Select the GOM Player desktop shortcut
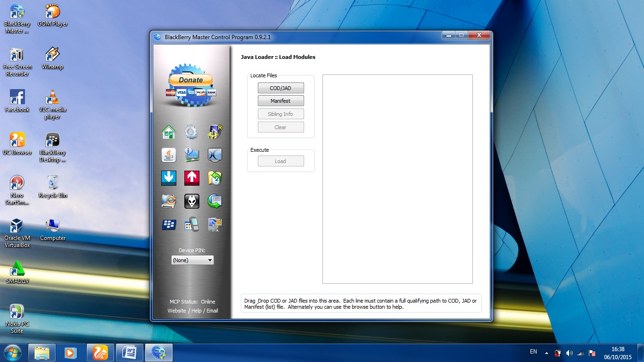The width and height of the screenshot is (644, 362). point(53,16)
